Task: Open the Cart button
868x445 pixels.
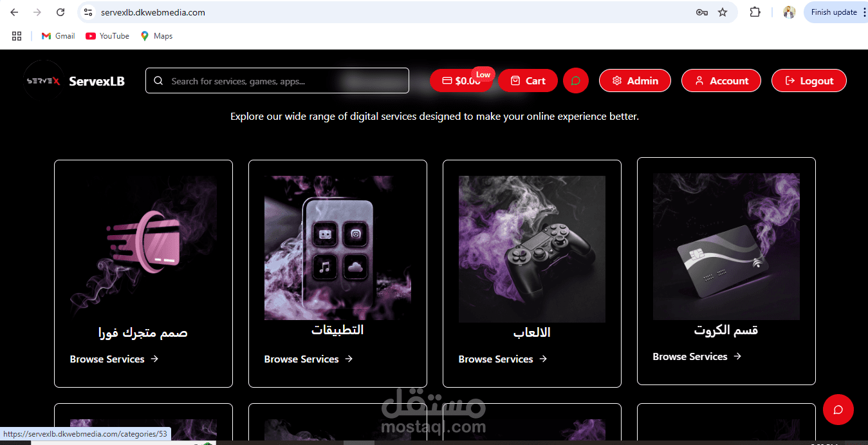Action: click(528, 81)
